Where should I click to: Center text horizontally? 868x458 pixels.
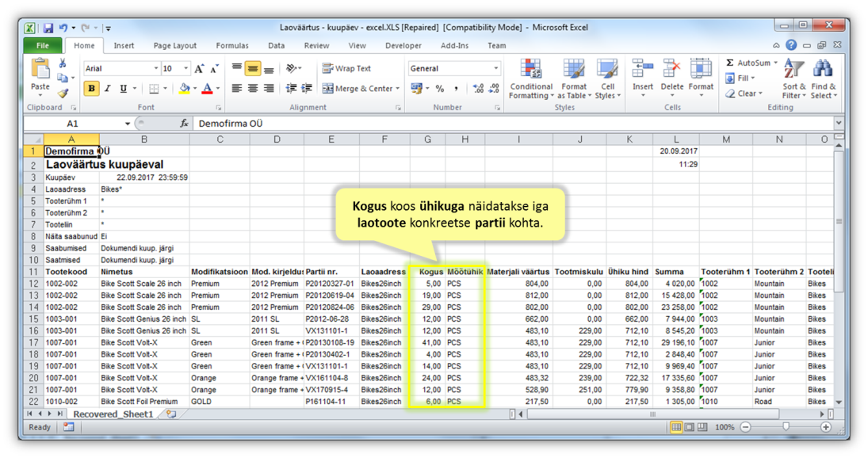pyautogui.click(x=253, y=89)
